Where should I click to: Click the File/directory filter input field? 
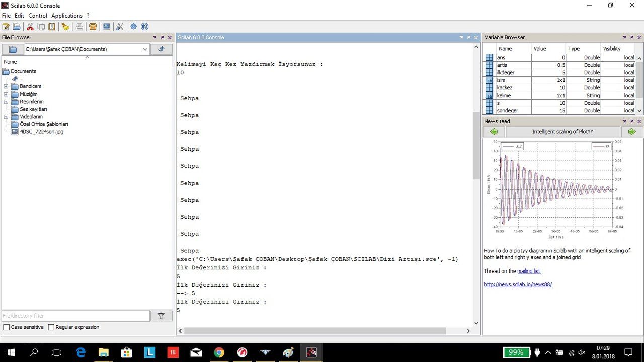click(x=76, y=316)
